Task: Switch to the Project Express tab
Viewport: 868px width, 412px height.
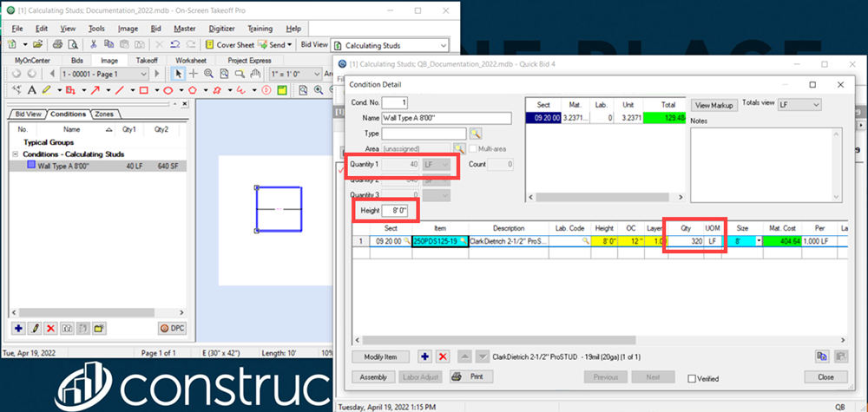Action: click(249, 60)
